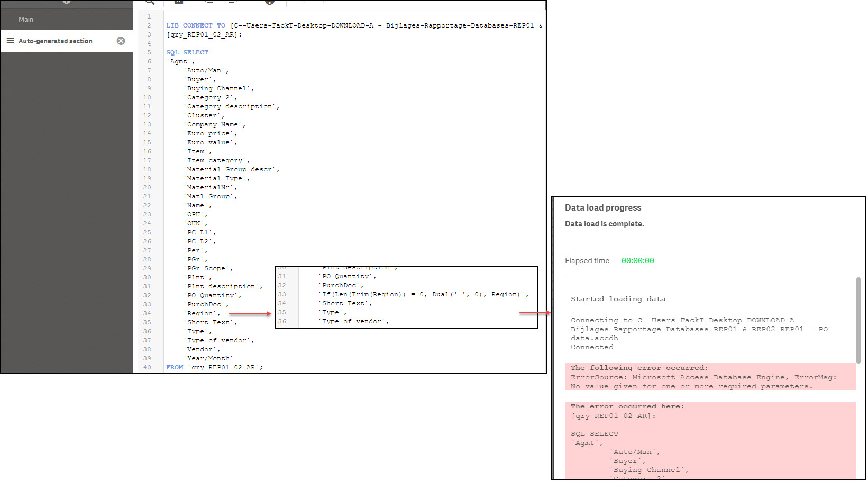Viewport: 868px width, 482px height.
Task: Click the scrollbar in Data load progress log
Action: [x=858, y=321]
